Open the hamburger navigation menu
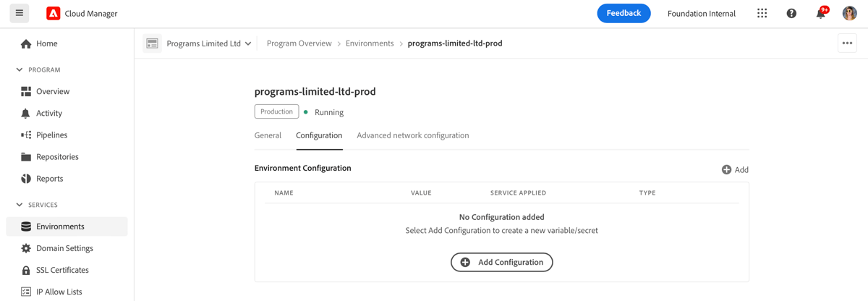This screenshot has width=868, height=301. (x=20, y=13)
